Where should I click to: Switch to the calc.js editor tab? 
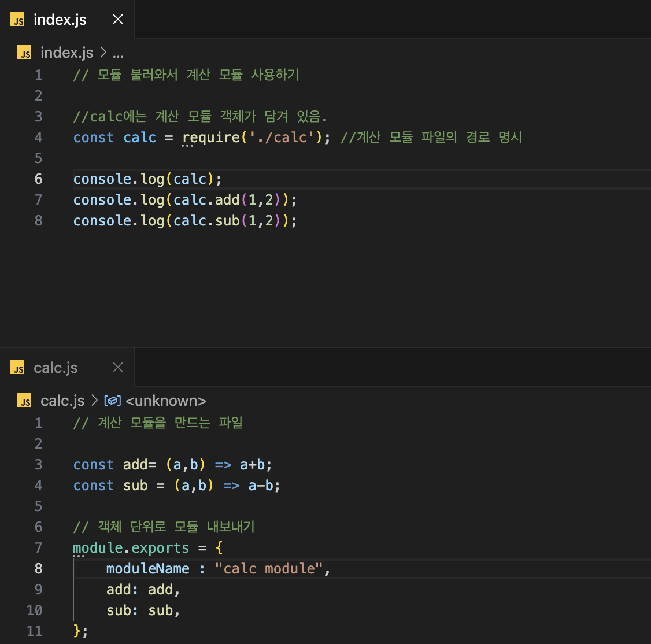[x=56, y=367]
